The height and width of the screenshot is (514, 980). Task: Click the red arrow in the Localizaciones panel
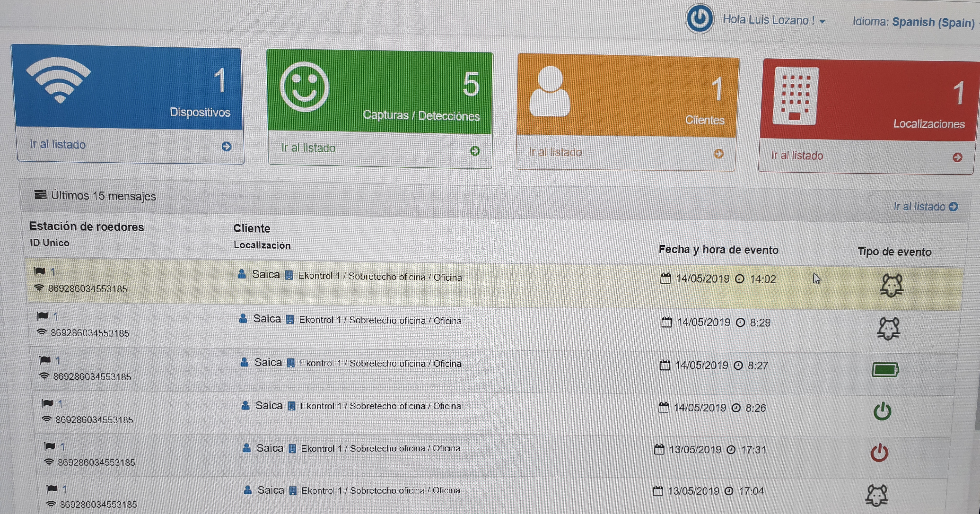958,157
